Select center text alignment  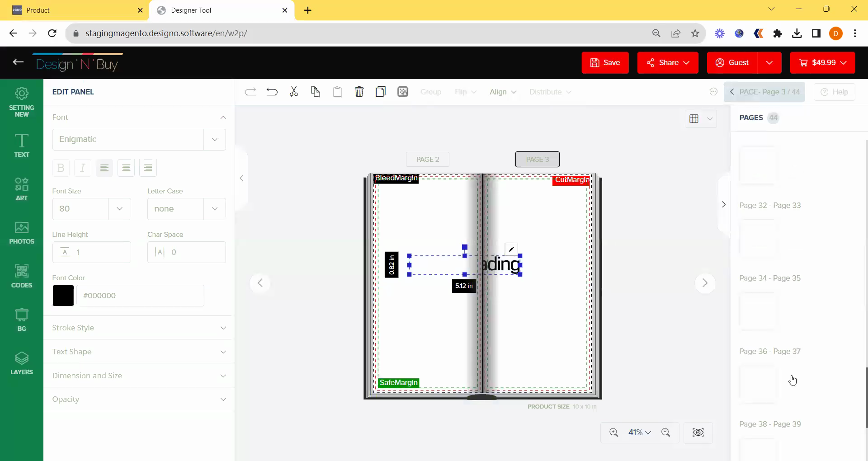click(126, 168)
